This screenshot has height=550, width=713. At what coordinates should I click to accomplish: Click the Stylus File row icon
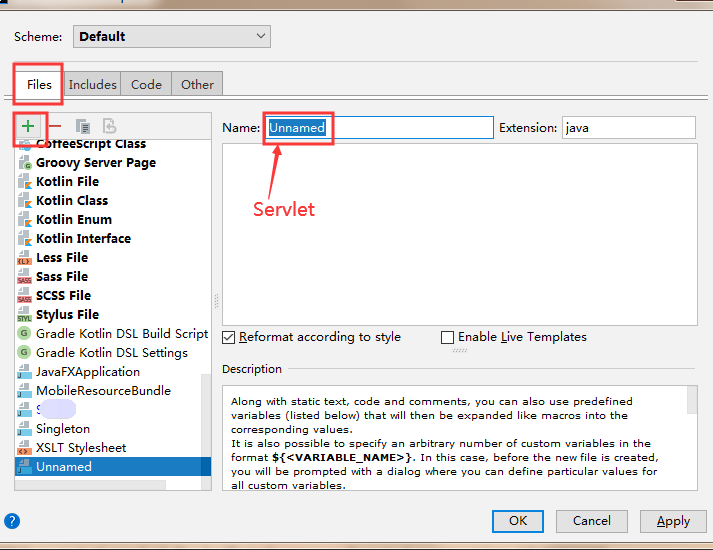click(x=25, y=315)
